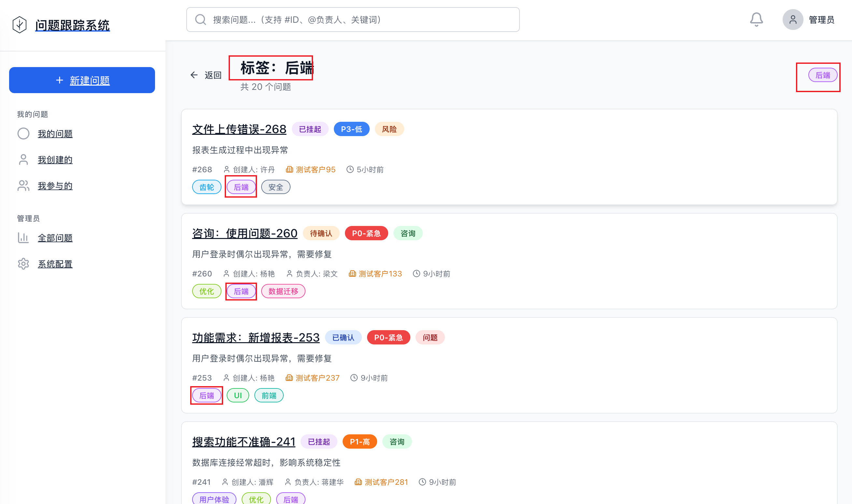Open issue 文件上传错误-268
Viewport: 852px width, 504px height.
239,129
